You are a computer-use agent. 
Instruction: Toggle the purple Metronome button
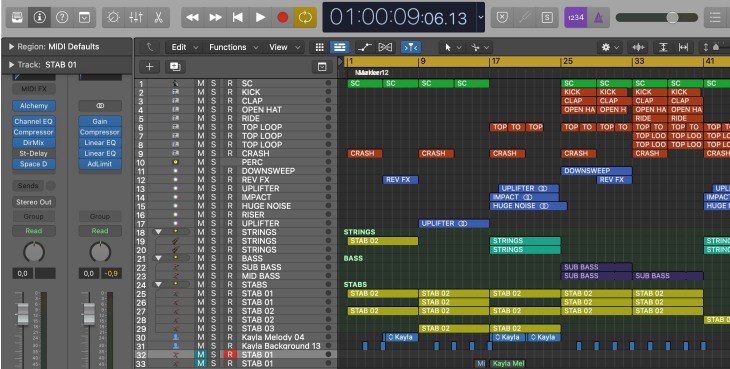point(598,18)
